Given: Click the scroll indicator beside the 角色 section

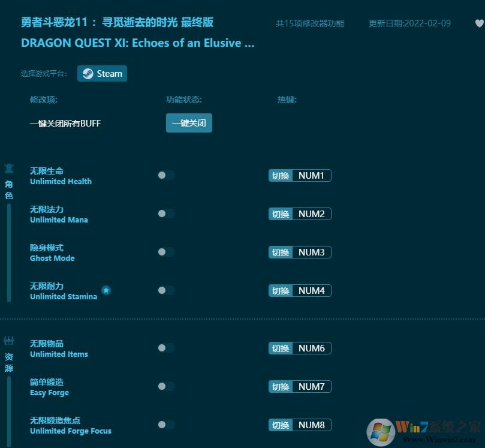Looking at the screenshot, I should 8,252.
